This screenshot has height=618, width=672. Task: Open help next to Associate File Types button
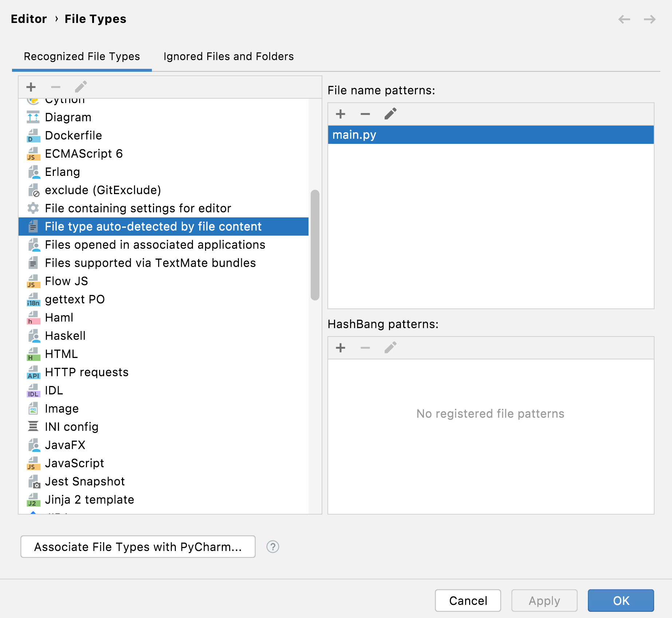[272, 547]
